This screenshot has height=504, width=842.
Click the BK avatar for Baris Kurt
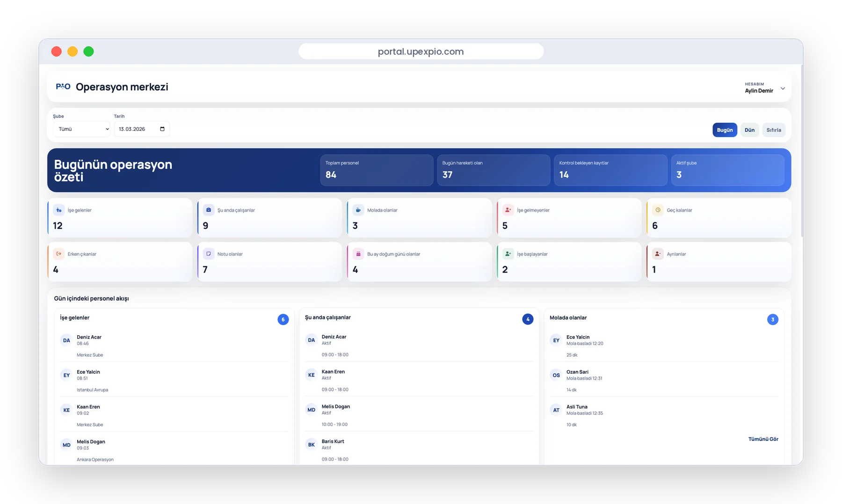pyautogui.click(x=312, y=445)
